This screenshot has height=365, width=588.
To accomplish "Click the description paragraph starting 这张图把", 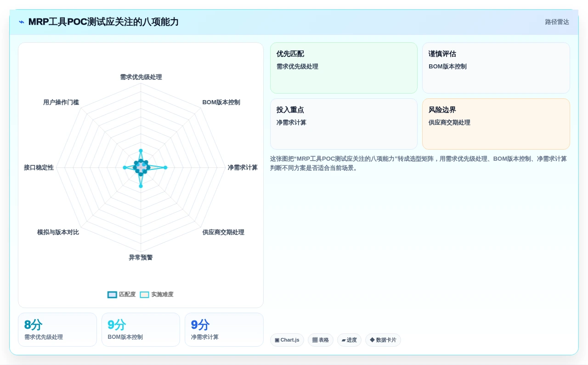I will point(418,163).
